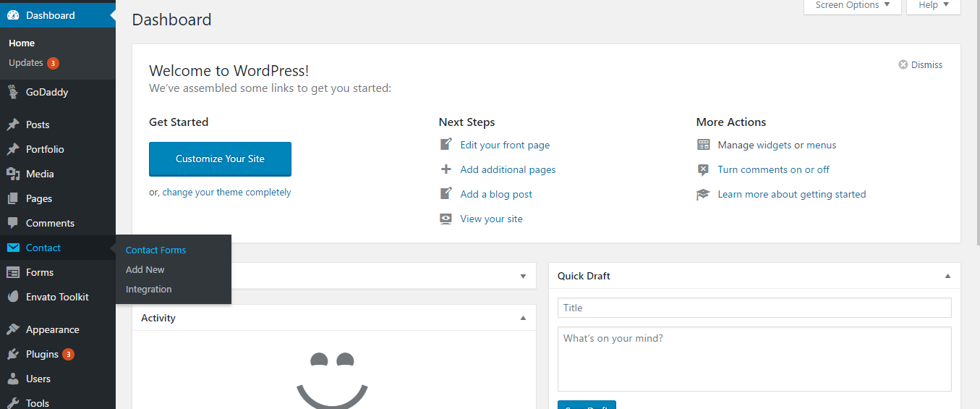Click View your site link
The image size is (980, 409).
tap(491, 219)
